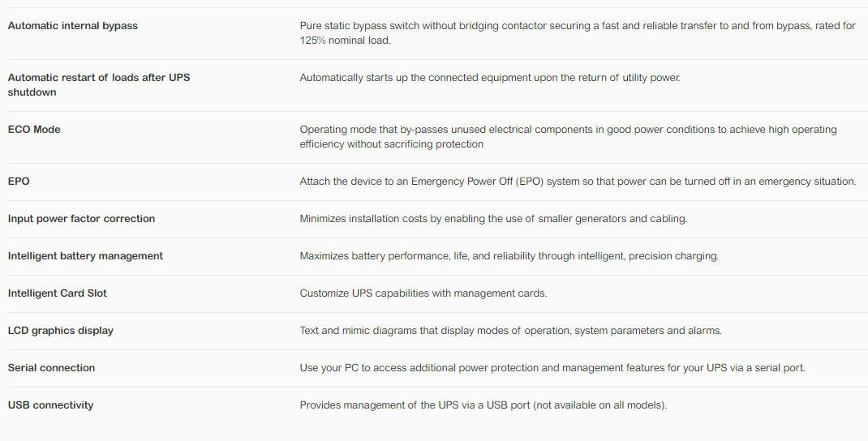This screenshot has height=441, width=868.
Task: Click the Serial connection feature label
Action: 51,368
